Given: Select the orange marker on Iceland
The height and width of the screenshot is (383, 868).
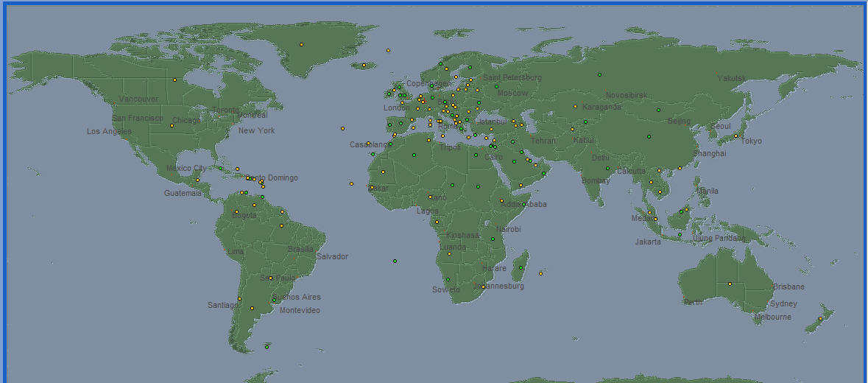Looking at the screenshot, I should point(364,65).
